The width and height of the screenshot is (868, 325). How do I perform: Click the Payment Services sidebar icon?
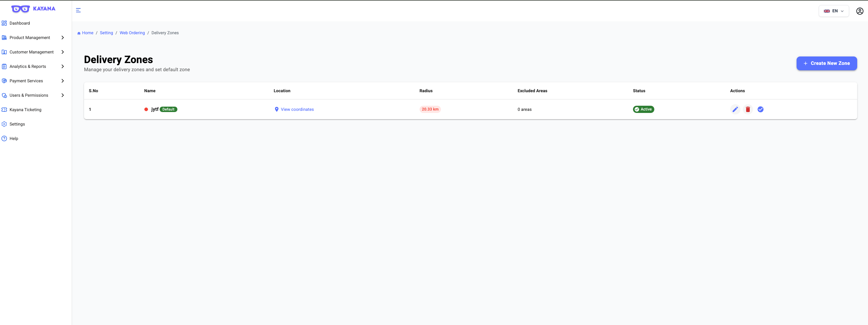click(x=4, y=81)
